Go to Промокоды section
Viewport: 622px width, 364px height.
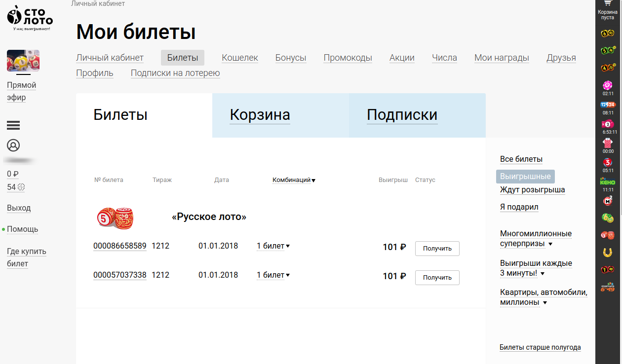(348, 58)
